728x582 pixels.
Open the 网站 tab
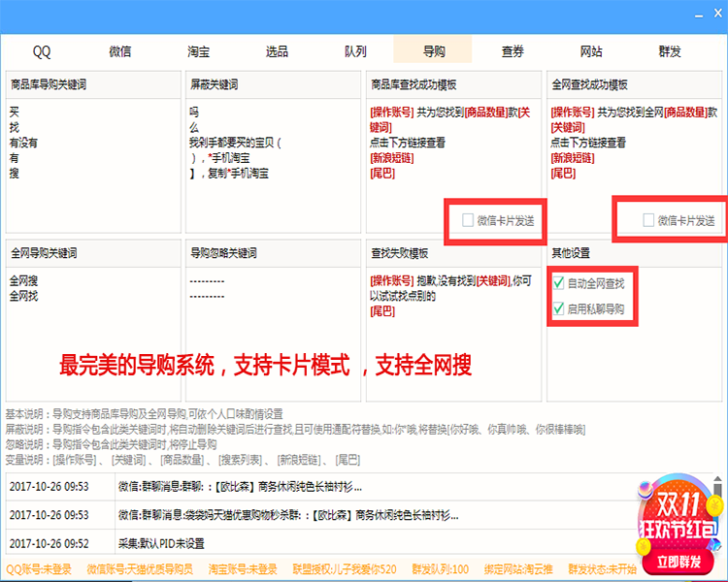[x=590, y=51]
